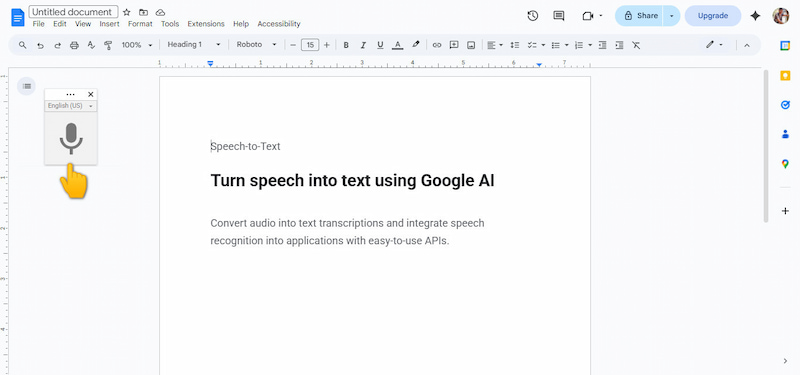View cloud save document status

160,12
